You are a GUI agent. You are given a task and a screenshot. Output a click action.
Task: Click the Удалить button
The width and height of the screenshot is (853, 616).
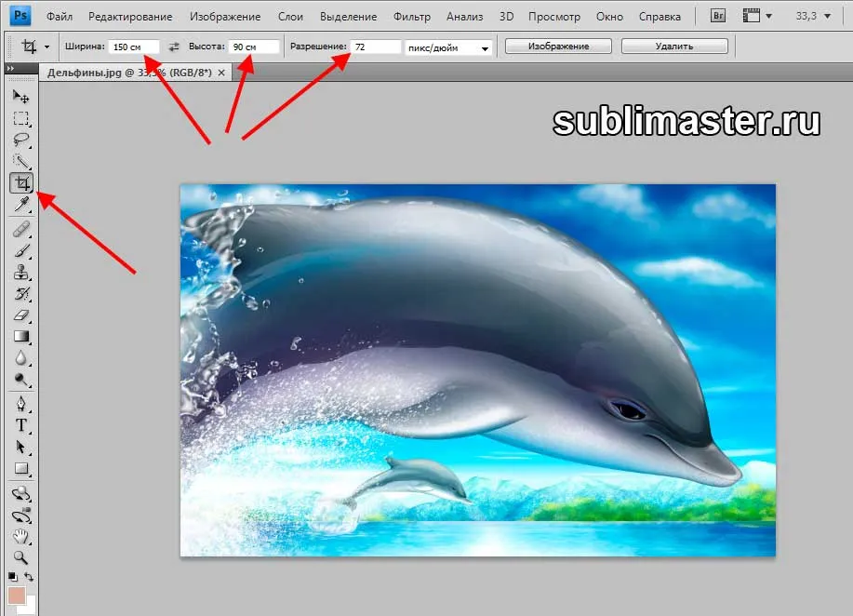tap(674, 47)
